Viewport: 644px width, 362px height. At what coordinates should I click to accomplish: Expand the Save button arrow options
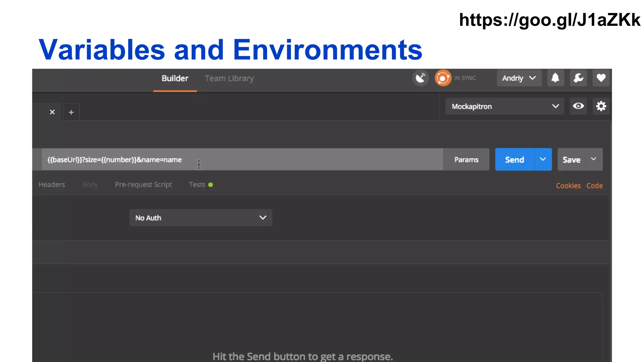594,159
